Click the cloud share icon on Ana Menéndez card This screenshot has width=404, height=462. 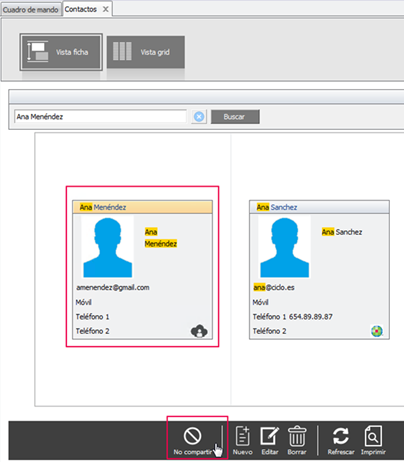[x=199, y=331]
